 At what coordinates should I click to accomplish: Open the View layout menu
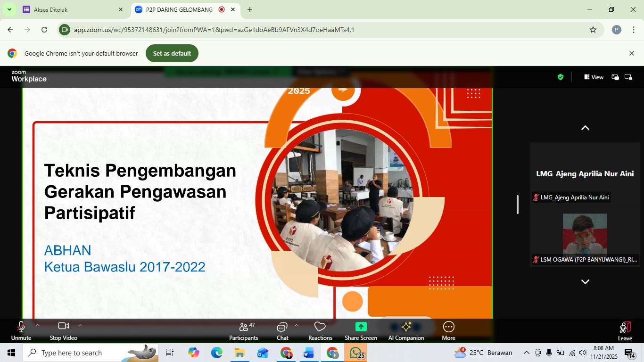tap(594, 77)
